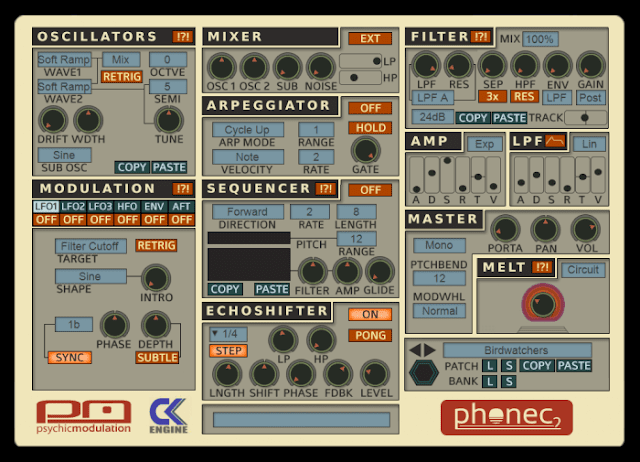Viewport: 640px width, 462px height.
Task: Click COPY in the Oscillators section
Action: 132,167
